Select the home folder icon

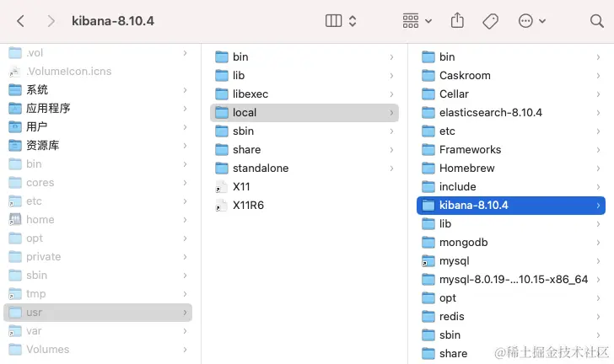click(x=15, y=220)
